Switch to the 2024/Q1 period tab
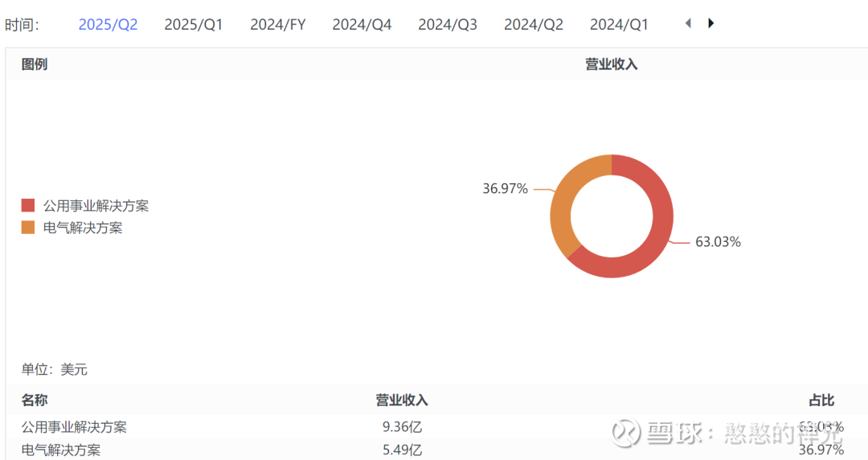Image resolution: width=868 pixels, height=460 pixels. coord(619,25)
